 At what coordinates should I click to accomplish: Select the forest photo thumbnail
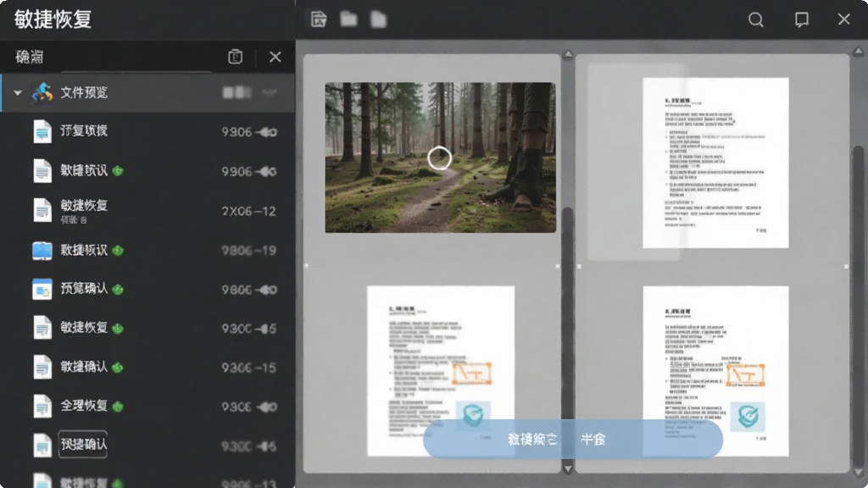[x=440, y=158]
